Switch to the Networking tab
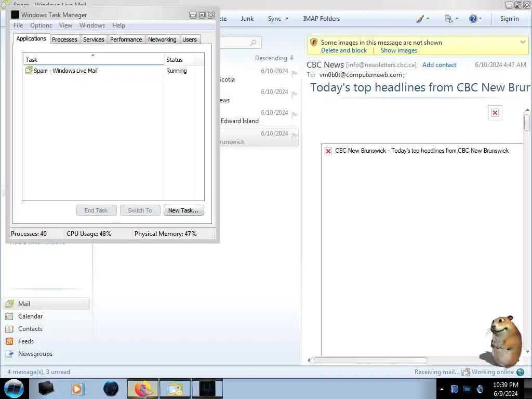The height and width of the screenshot is (399, 532). click(162, 39)
